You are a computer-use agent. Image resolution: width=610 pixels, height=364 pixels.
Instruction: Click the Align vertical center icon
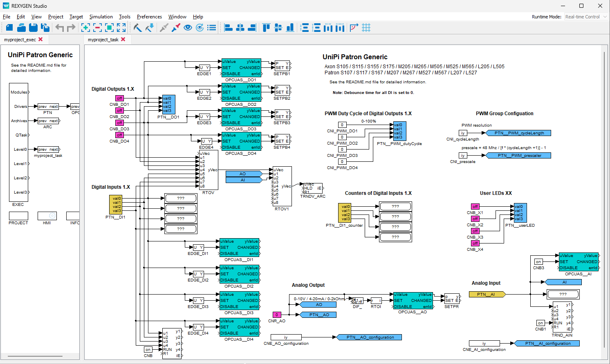[x=278, y=28]
